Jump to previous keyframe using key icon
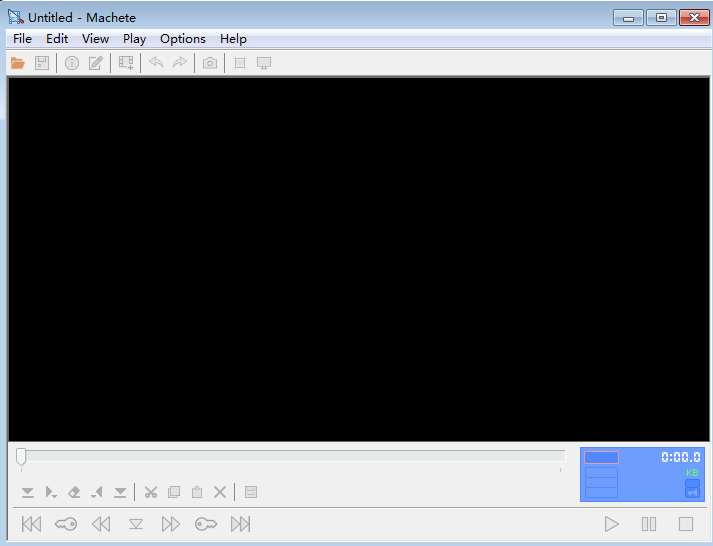 (66, 524)
